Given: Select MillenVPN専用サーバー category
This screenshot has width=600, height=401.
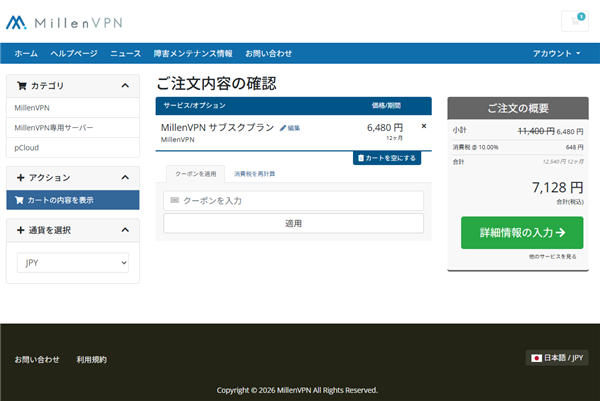Looking at the screenshot, I should (73, 128).
